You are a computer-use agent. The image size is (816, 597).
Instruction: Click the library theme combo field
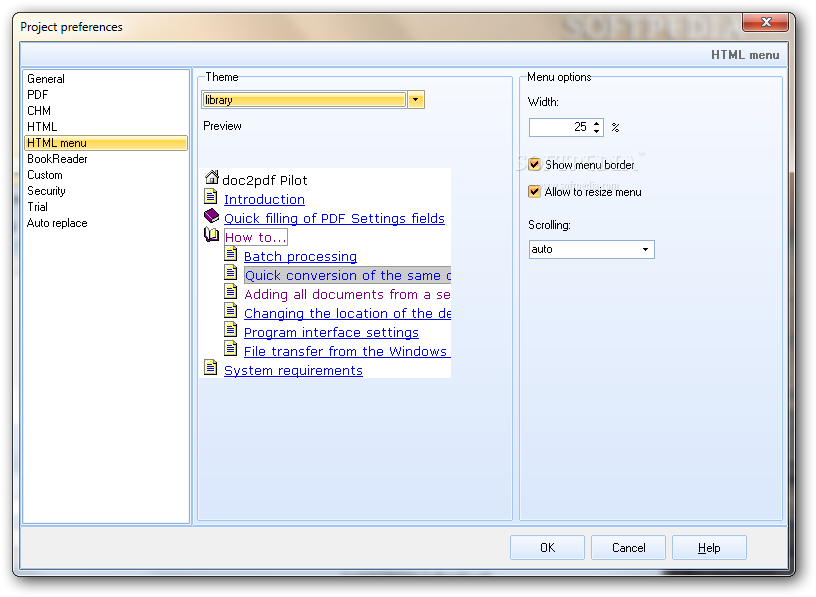(x=304, y=99)
